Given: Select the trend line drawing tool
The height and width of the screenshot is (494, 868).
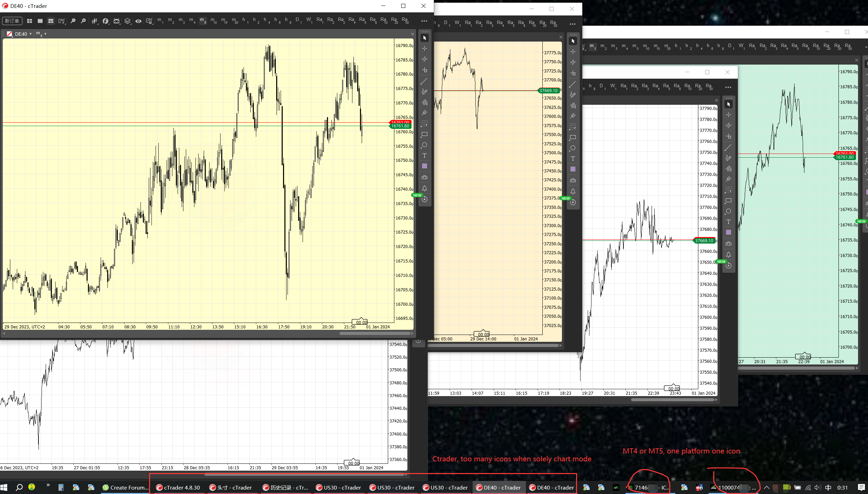Looking at the screenshot, I should (425, 81).
